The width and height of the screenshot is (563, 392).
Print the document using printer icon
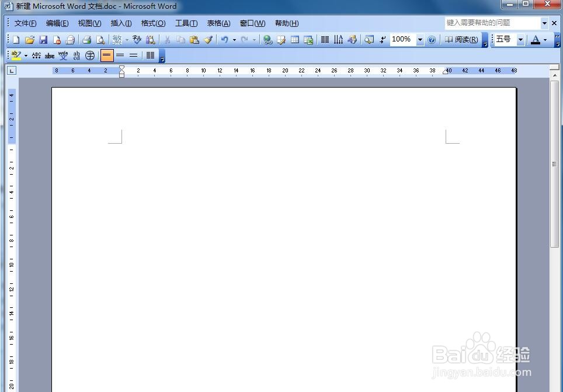click(x=86, y=40)
